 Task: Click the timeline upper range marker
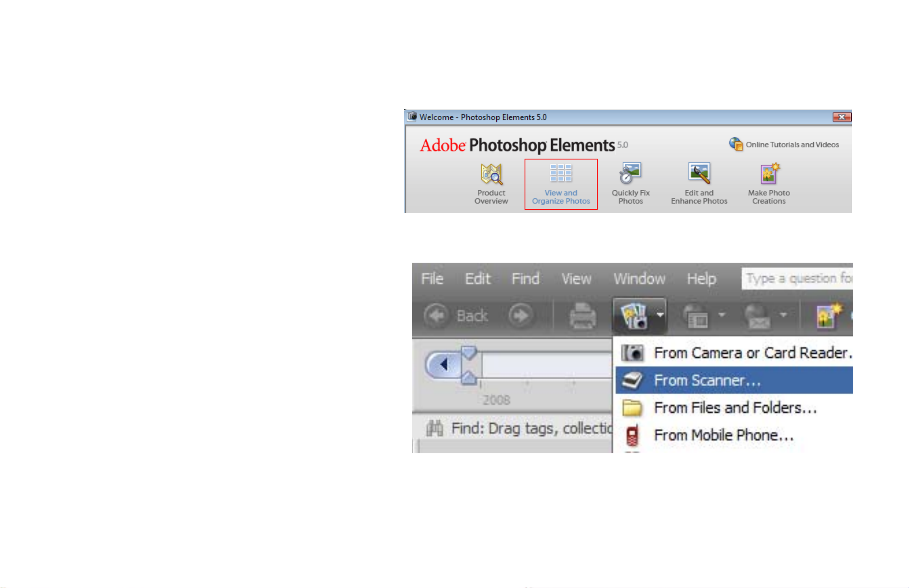pyautogui.click(x=469, y=352)
